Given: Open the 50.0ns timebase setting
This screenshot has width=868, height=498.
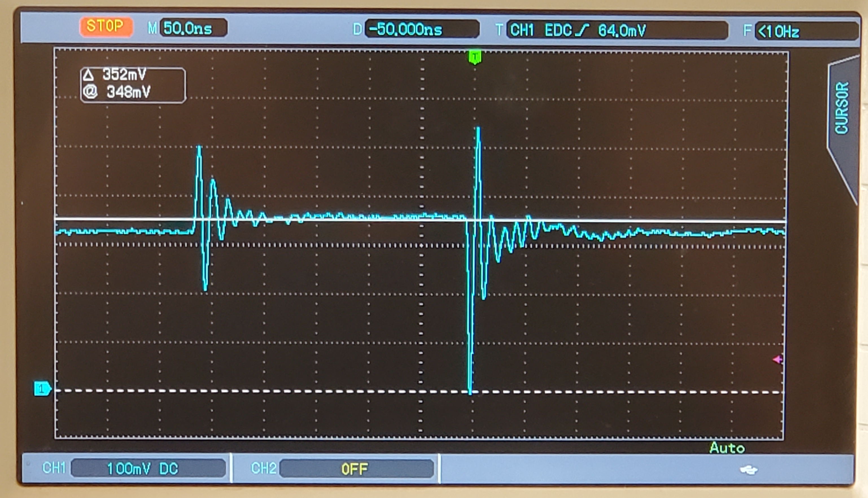Looking at the screenshot, I should click(193, 28).
